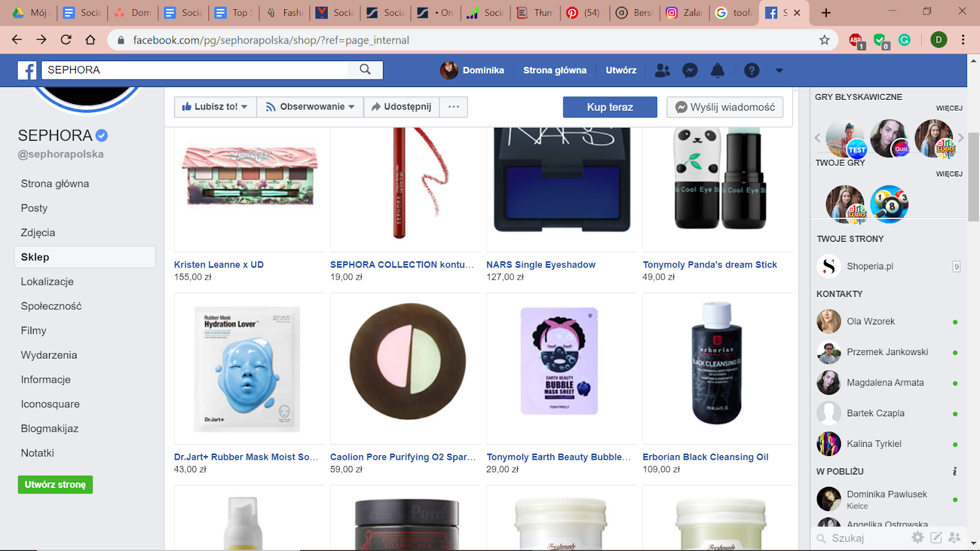Open Informacje in page sidebar

click(x=46, y=380)
